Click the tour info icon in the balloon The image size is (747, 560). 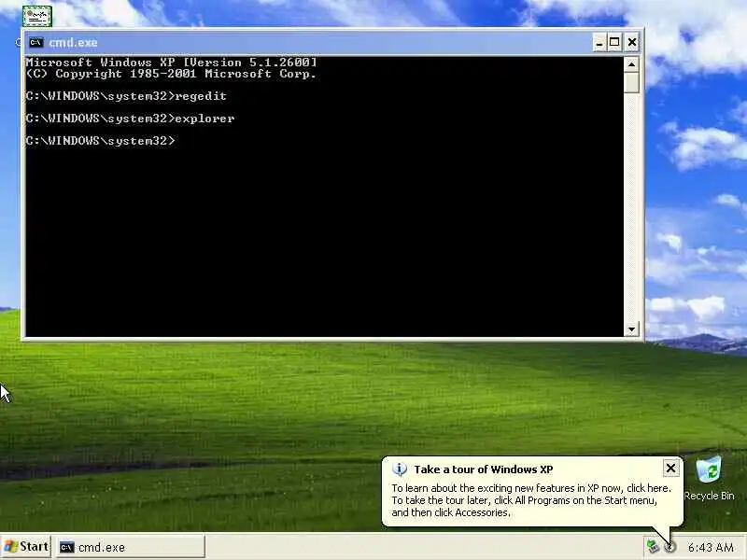(400, 469)
